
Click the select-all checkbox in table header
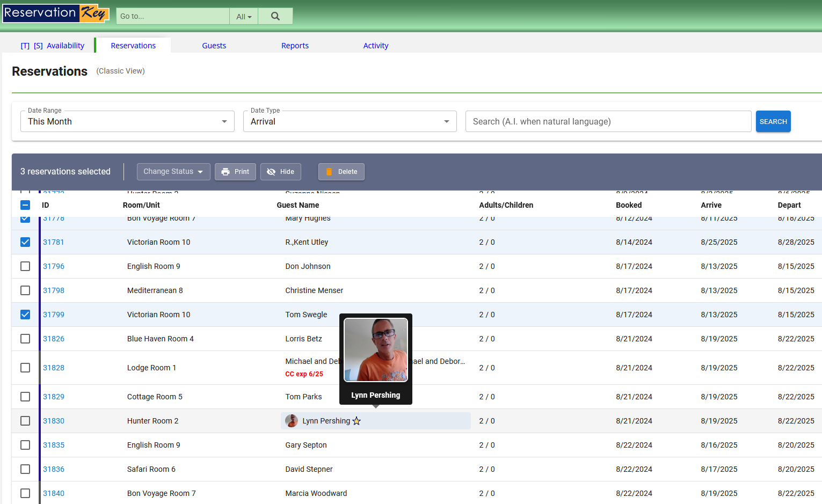coord(25,205)
